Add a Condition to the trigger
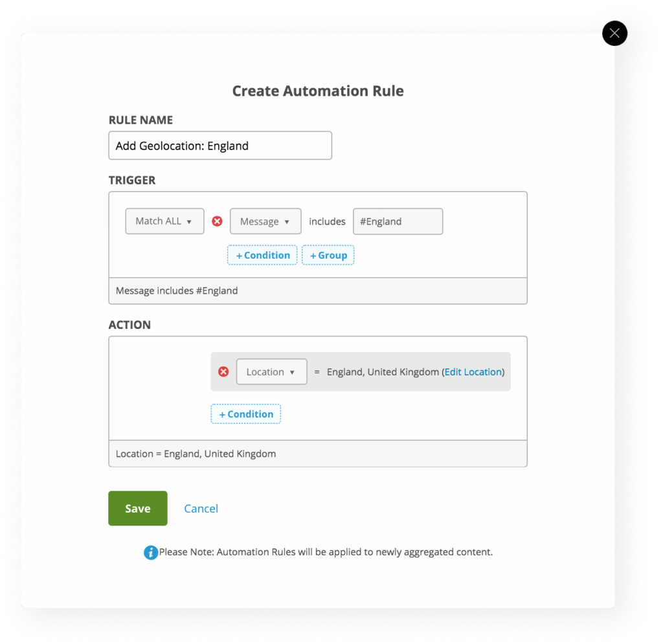 (262, 255)
